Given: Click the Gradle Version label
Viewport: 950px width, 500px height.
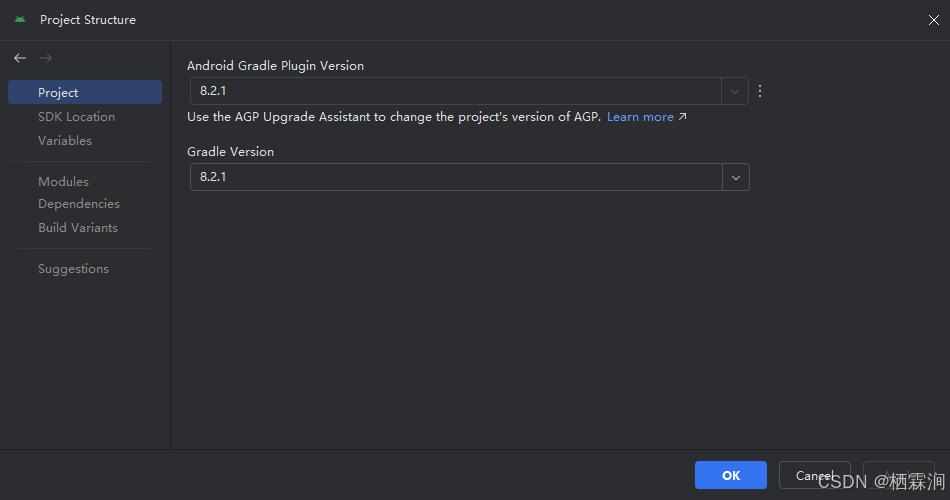Looking at the screenshot, I should pyautogui.click(x=230, y=152).
